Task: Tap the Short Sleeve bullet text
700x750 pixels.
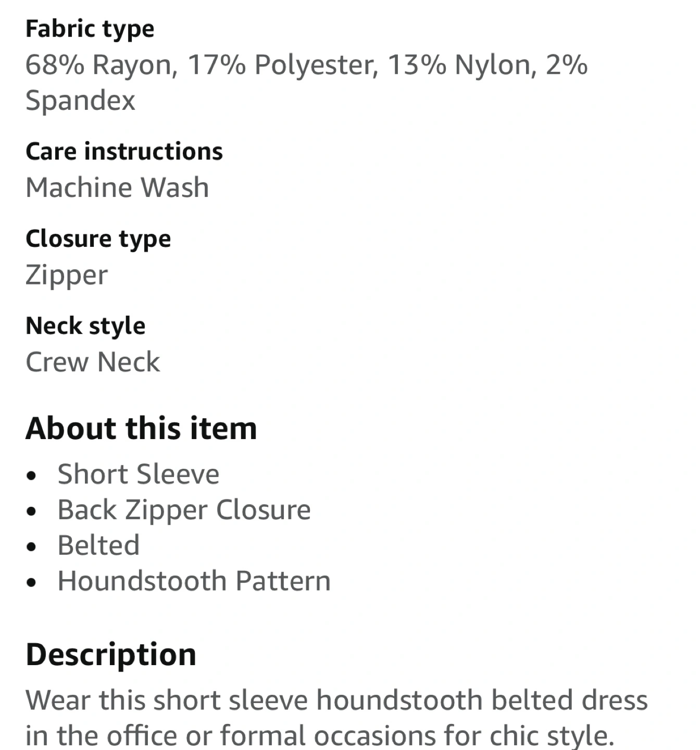Action: pos(138,474)
